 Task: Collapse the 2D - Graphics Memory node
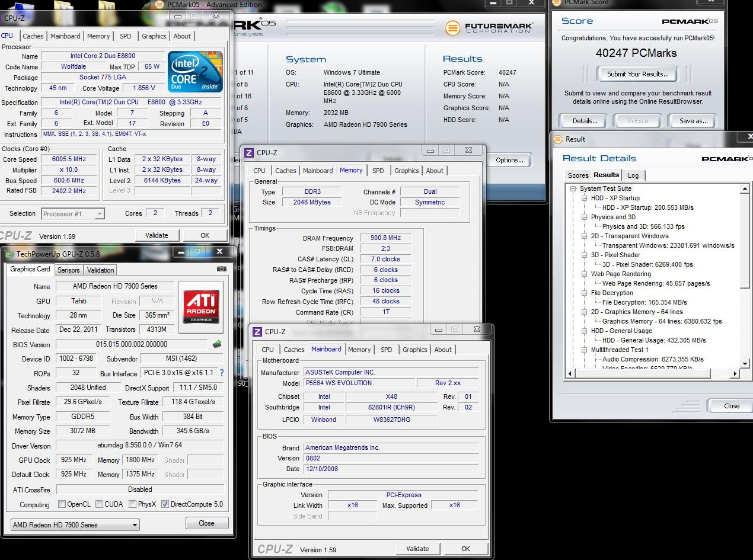point(585,312)
